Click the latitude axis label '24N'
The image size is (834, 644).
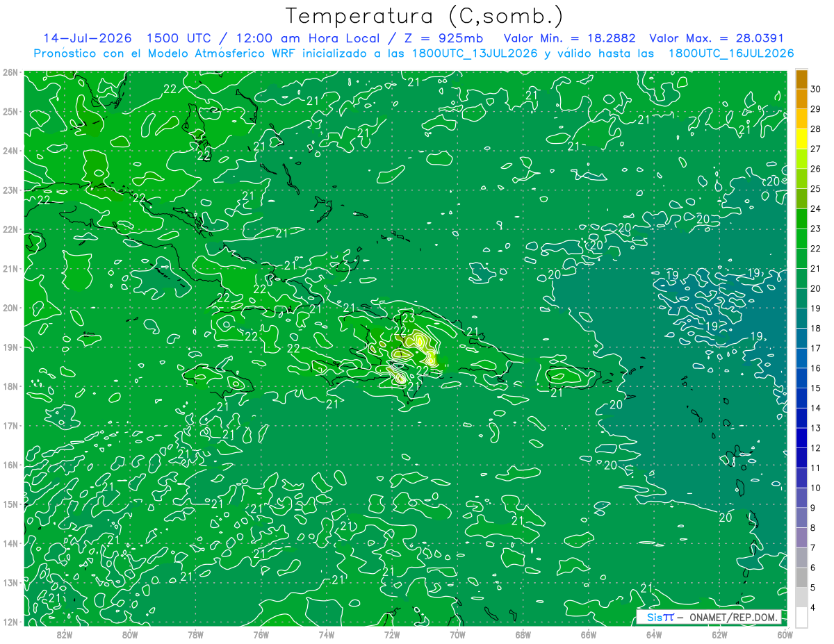[10, 151]
